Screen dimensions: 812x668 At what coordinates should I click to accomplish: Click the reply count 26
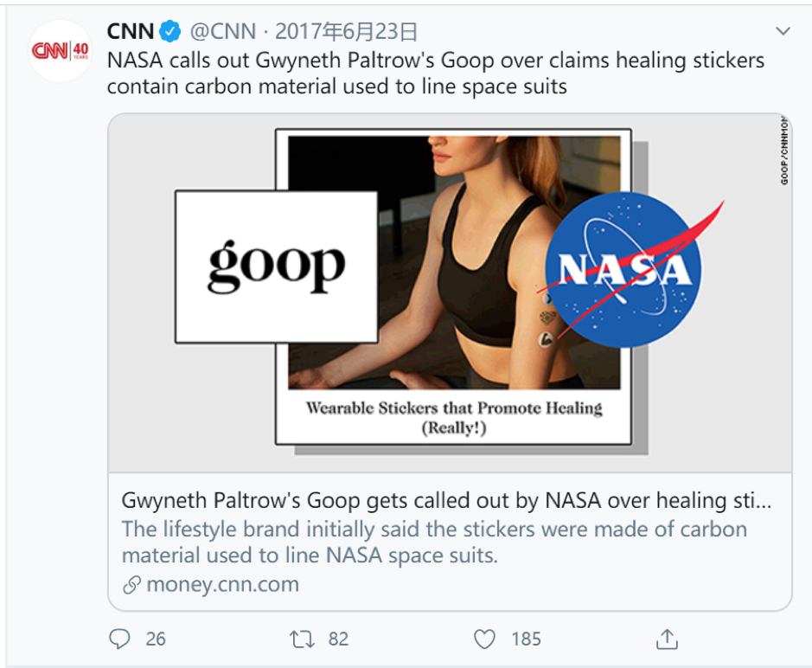pos(156,639)
